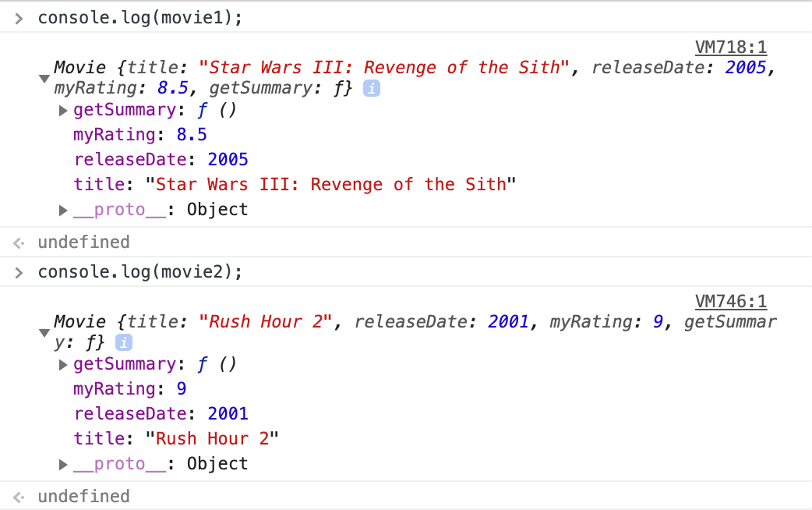Click the undefined result after movie2 log
This screenshot has width=812, height=510.
tap(84, 497)
